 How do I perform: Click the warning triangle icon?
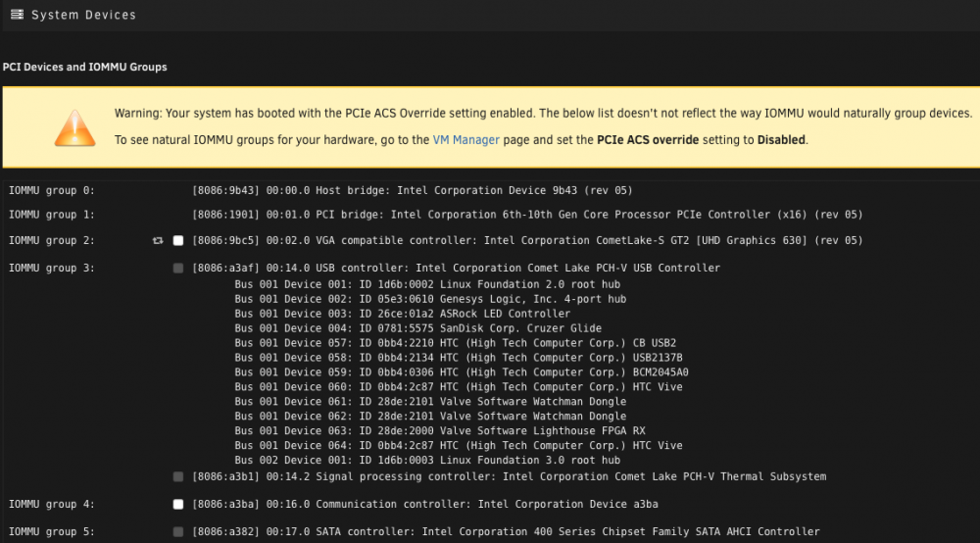click(x=75, y=127)
